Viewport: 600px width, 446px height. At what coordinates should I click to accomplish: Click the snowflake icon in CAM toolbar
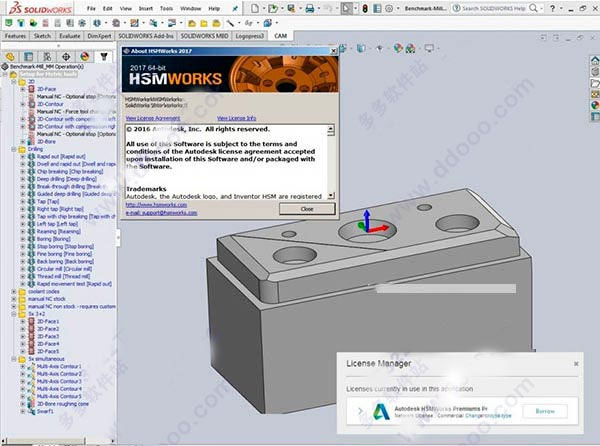point(82,23)
